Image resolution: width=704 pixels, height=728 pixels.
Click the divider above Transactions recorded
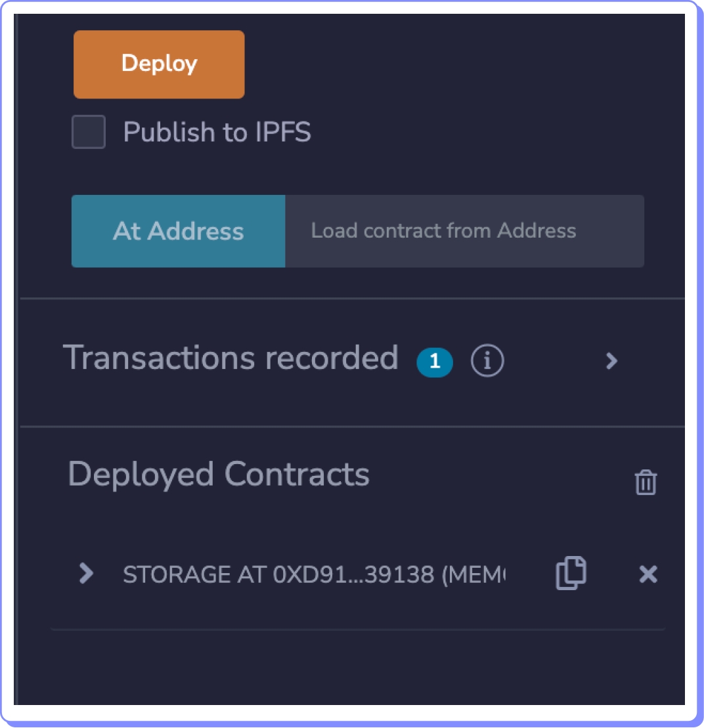point(352,299)
